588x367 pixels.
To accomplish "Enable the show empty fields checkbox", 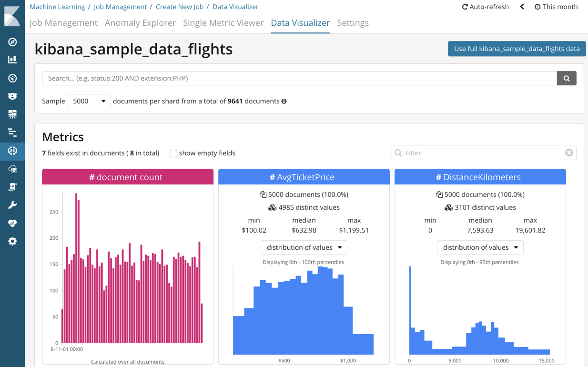I will point(173,153).
